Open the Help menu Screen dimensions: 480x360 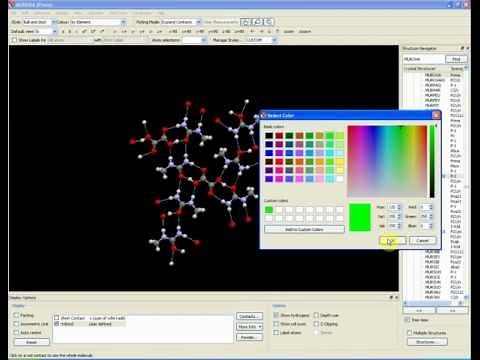pos(161,13)
